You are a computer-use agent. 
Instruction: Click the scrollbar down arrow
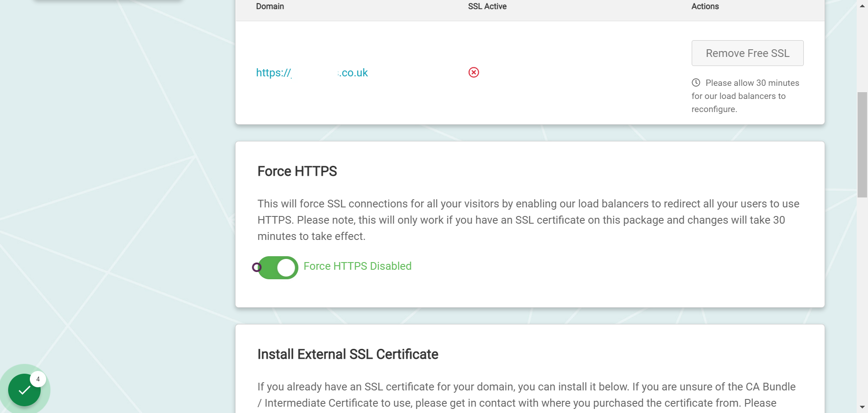coord(862,407)
